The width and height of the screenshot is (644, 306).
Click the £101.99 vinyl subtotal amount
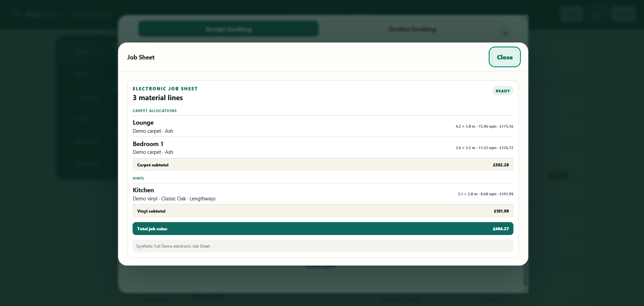point(501,211)
